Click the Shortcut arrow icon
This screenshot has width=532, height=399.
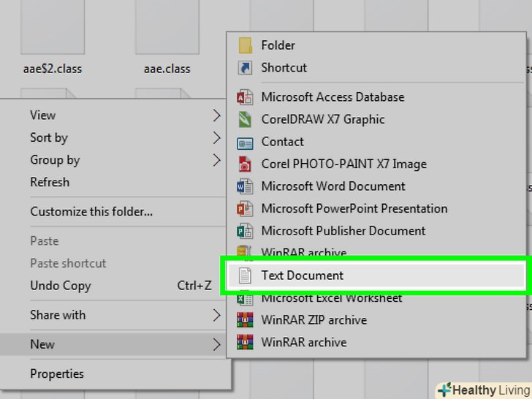(x=245, y=68)
